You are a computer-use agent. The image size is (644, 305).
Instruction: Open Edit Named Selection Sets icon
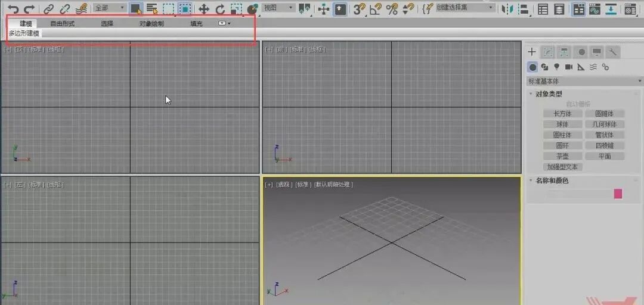428,8
